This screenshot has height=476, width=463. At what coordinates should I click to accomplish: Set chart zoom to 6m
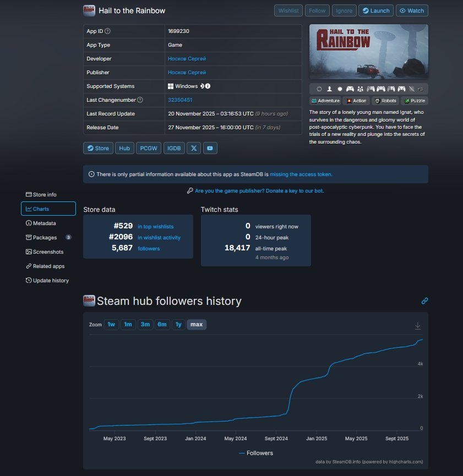coord(162,325)
